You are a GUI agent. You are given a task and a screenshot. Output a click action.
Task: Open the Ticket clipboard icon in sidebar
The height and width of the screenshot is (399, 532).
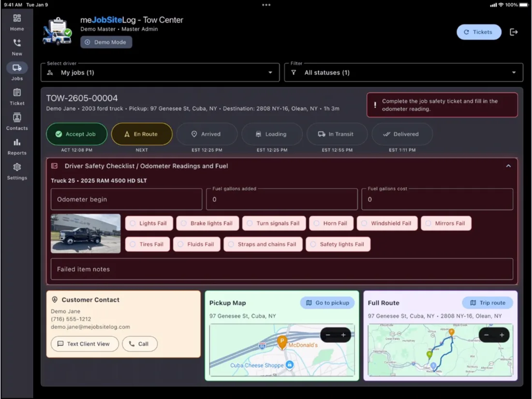pos(17,92)
